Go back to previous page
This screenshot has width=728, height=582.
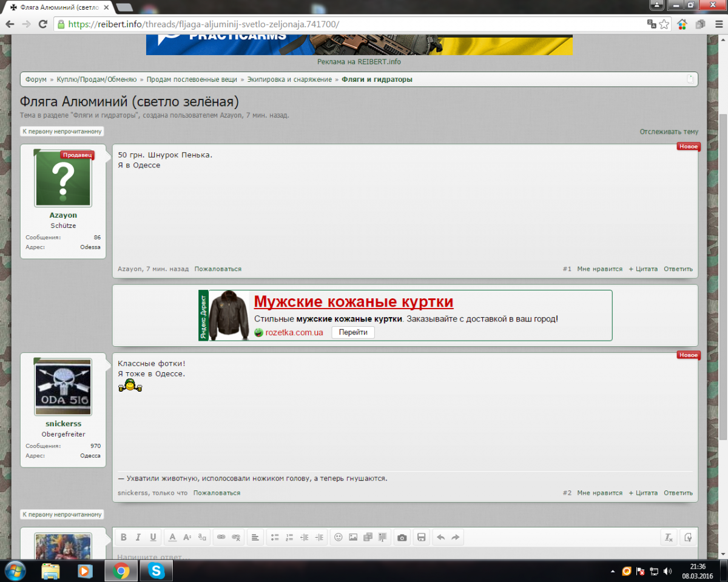coord(10,24)
